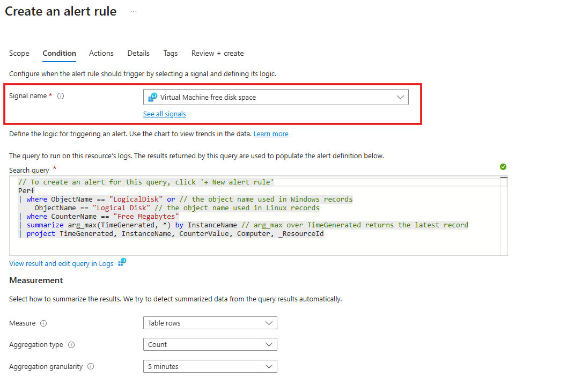Click the Aggregation type info icon

[x=71, y=345]
